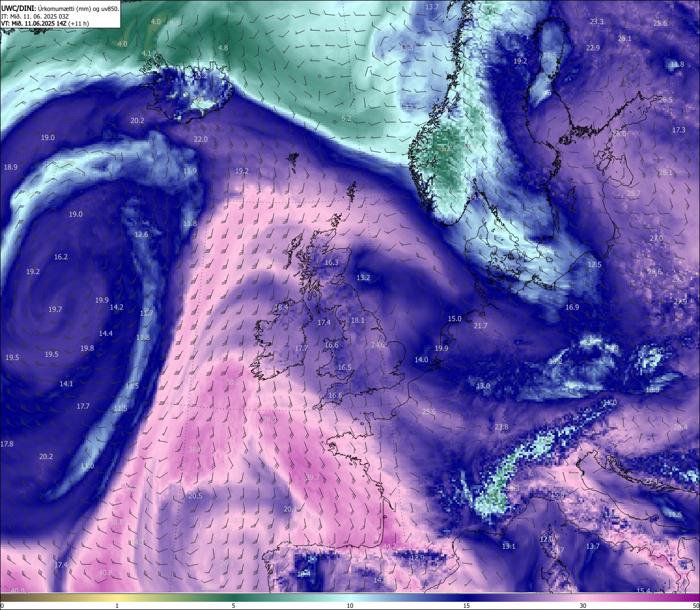Viewport: 700px width, 610px height.
Task: Click the 21.7 value over northern Germany
Action: point(480,326)
